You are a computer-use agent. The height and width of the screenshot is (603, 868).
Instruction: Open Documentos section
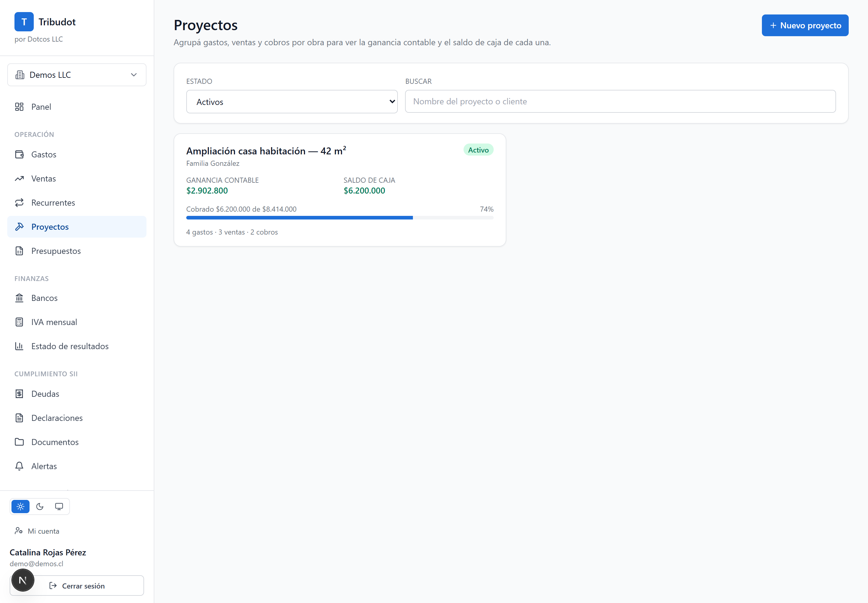point(77,442)
